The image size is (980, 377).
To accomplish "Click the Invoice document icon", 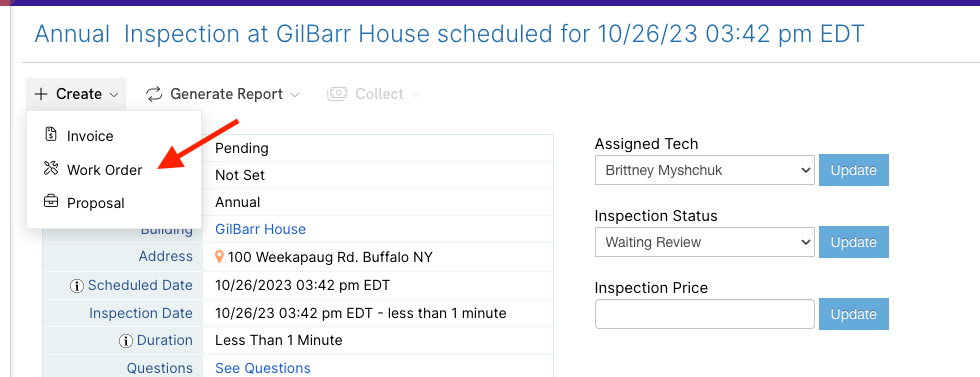I will pos(51,134).
